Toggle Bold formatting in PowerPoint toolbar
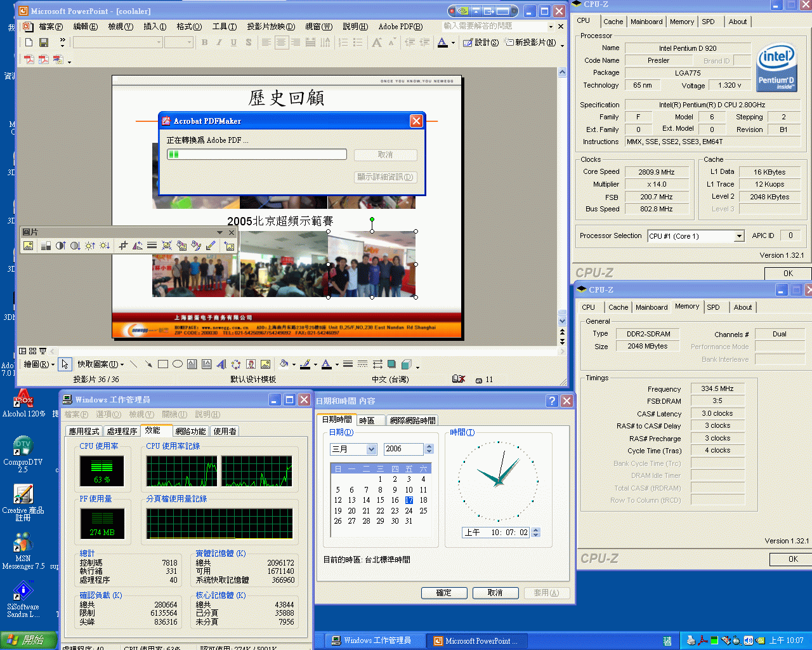812x650 pixels. pos(204,43)
